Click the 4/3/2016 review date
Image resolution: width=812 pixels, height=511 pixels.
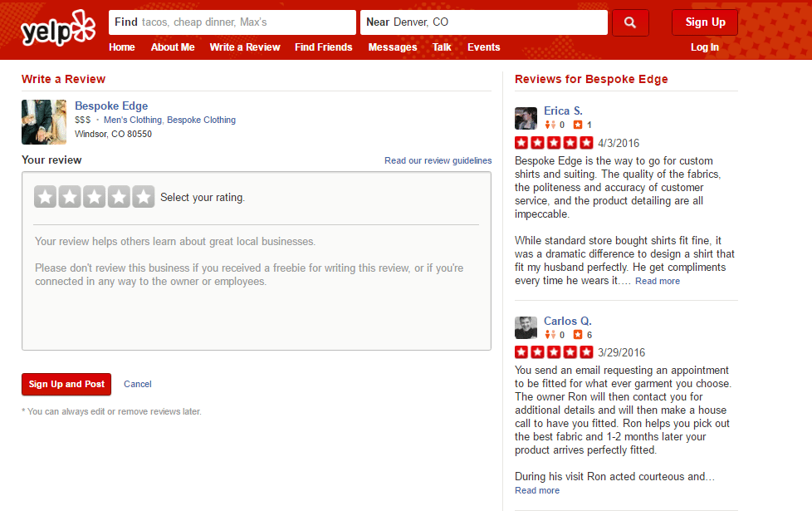[619, 143]
